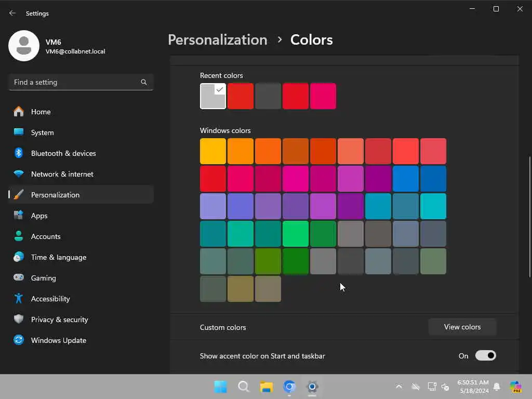Select Personalization in the sidebar
The height and width of the screenshot is (399, 532).
click(x=81, y=195)
